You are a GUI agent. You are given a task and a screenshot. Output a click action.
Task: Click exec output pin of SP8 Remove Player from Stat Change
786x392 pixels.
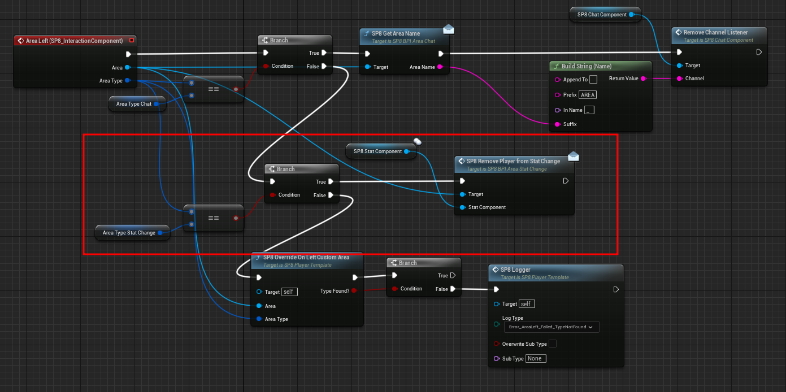coord(566,181)
